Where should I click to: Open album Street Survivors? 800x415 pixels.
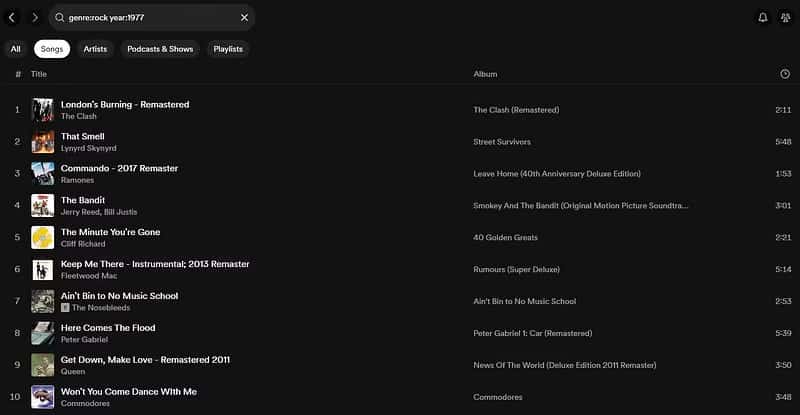[x=502, y=142]
